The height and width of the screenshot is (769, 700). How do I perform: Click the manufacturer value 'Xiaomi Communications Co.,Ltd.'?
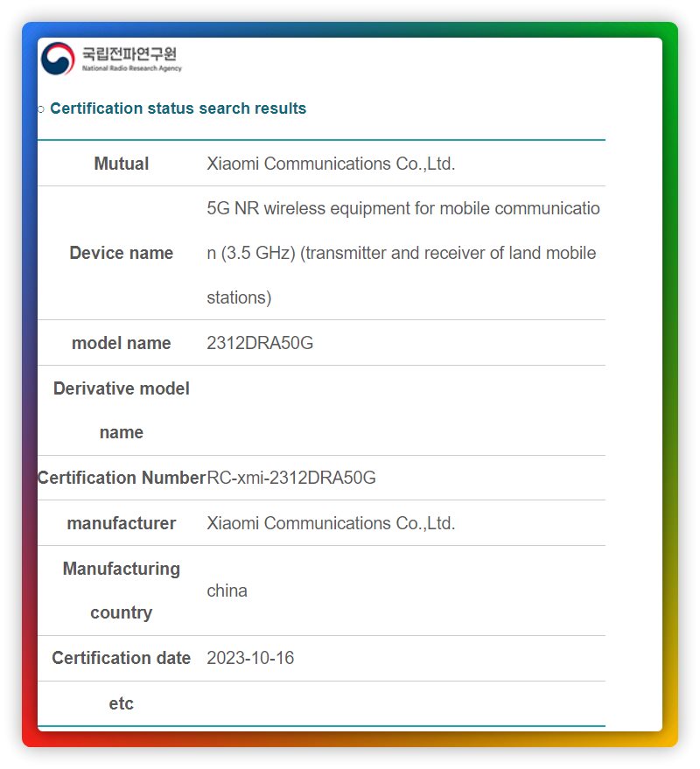tap(331, 523)
